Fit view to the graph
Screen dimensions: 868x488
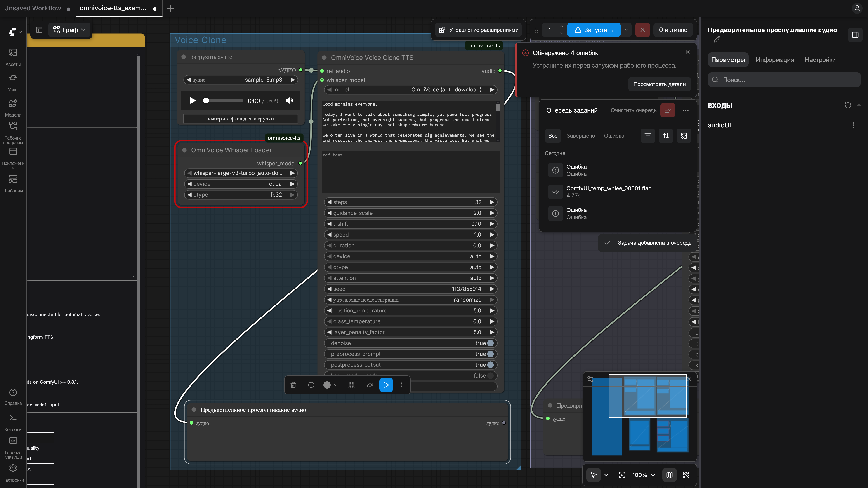(x=622, y=475)
